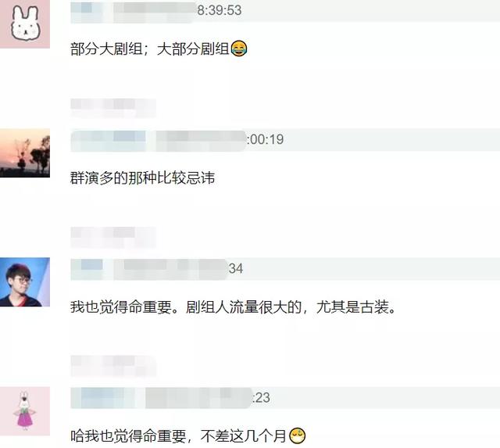500x448 pixels.
Task: Open the sunset trees avatar profile
Action: pos(25,152)
